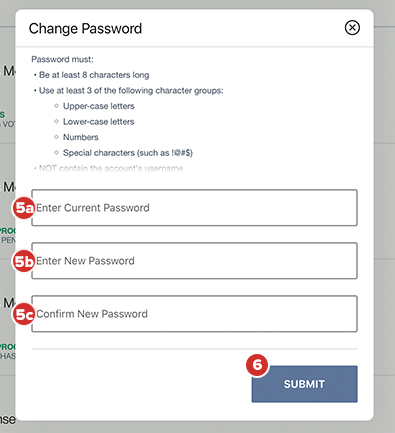Screen dimensions: 395x433
Task: Click the partial 'PEN' text behind dialog
Action: click(x=8, y=240)
